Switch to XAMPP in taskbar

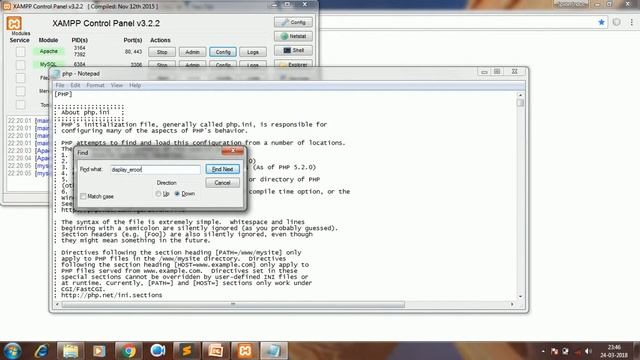(x=245, y=351)
